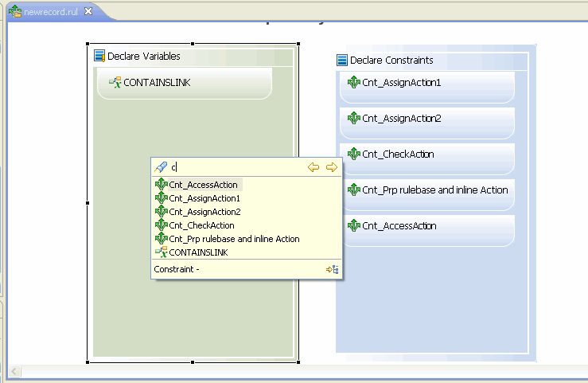Click the Declare Variables block icon
The width and height of the screenshot is (588, 383).
99,56
